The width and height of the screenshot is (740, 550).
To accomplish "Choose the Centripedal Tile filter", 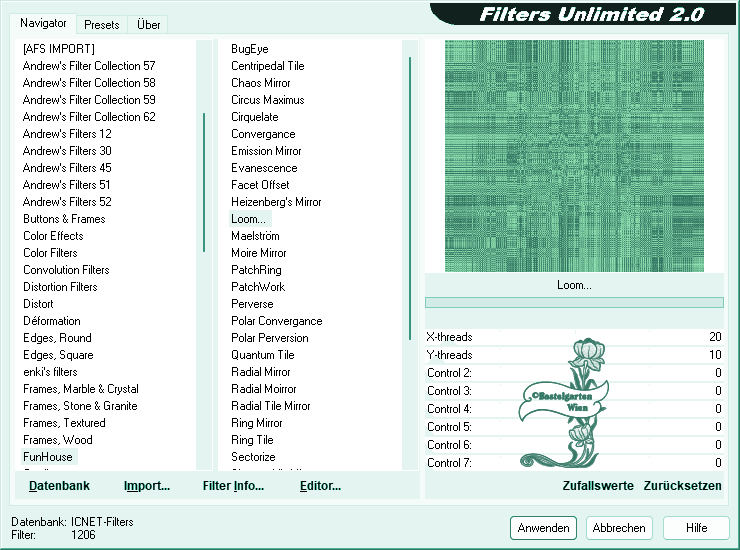I will [268, 66].
